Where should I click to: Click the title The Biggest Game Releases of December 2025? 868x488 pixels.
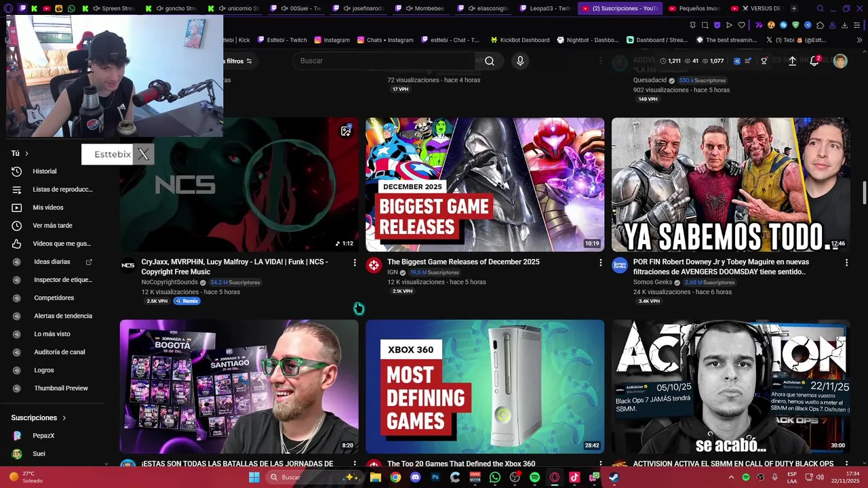click(x=463, y=262)
